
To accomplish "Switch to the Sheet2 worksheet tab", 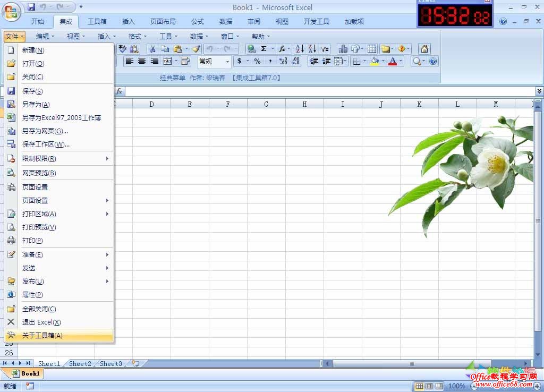I will pyautogui.click(x=79, y=363).
